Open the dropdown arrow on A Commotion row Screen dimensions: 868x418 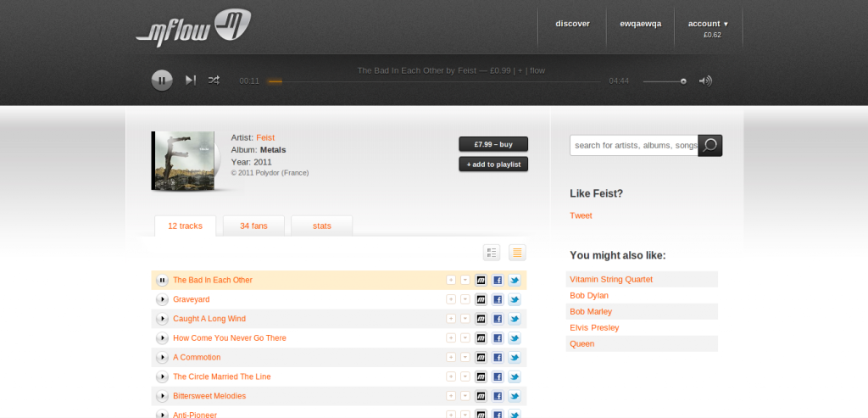point(465,358)
